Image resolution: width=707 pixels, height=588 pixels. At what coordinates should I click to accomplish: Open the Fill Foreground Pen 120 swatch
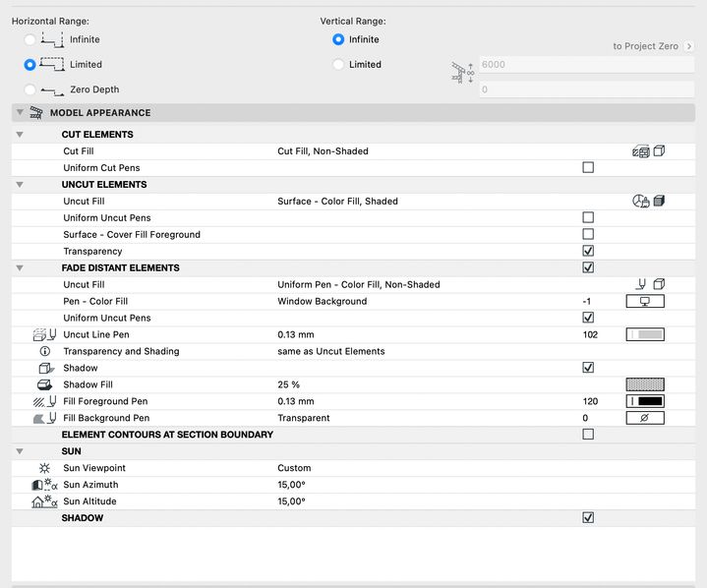[645, 401]
